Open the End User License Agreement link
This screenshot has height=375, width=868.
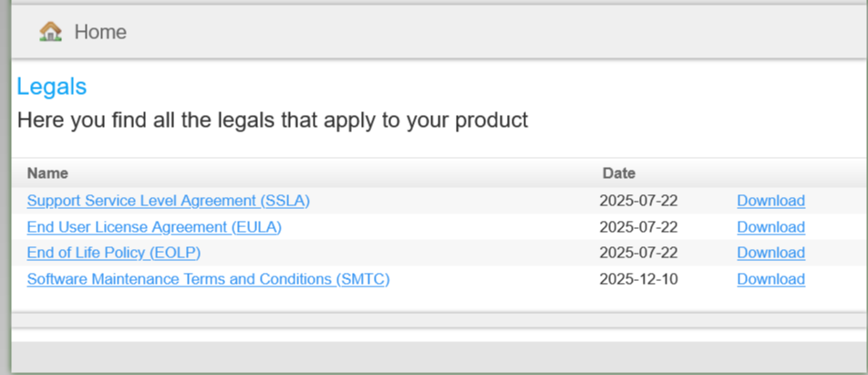(154, 227)
